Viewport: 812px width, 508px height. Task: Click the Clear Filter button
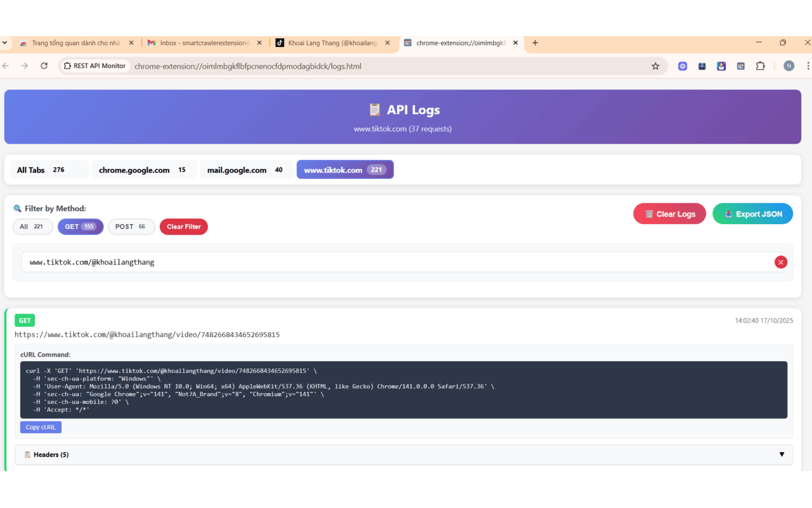[183, 227]
